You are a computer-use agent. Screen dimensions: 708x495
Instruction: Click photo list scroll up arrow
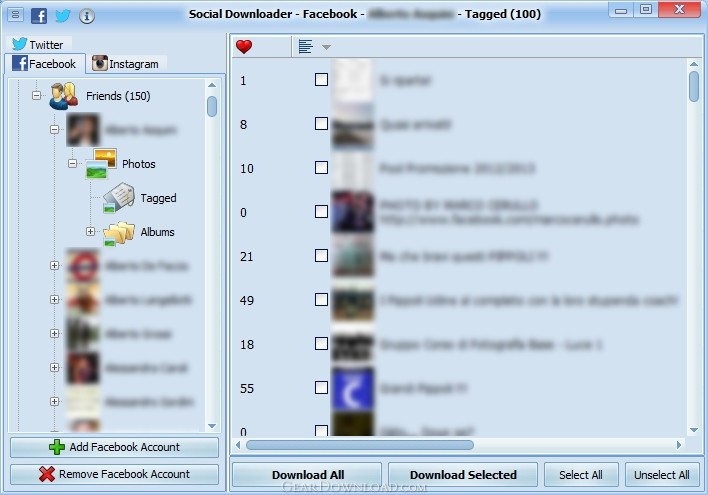694,64
